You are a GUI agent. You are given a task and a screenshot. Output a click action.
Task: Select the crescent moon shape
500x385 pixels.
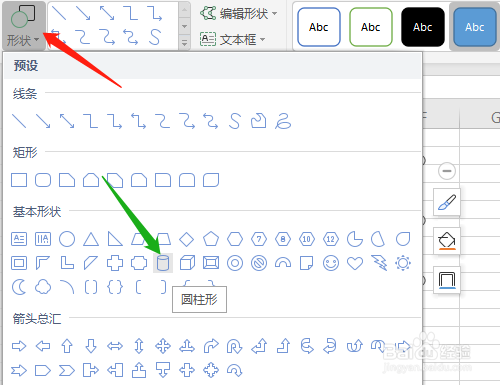(x=19, y=287)
